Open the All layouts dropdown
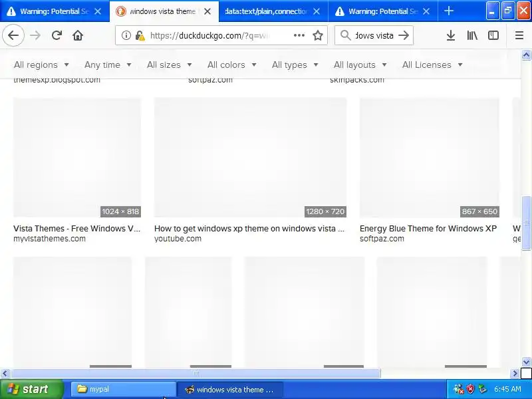 [x=360, y=65]
